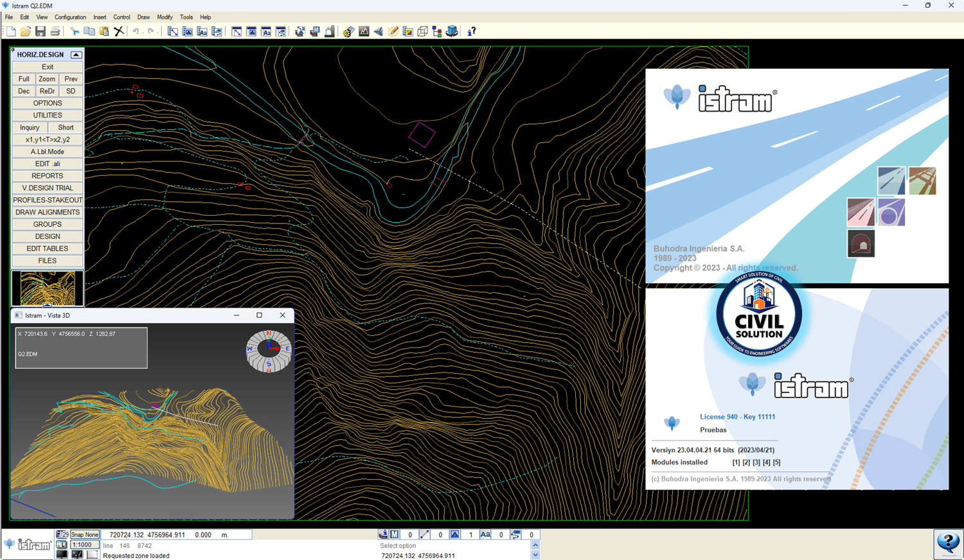Click the EDIT TABLES button
Image resolution: width=964 pixels, height=560 pixels.
pos(48,249)
